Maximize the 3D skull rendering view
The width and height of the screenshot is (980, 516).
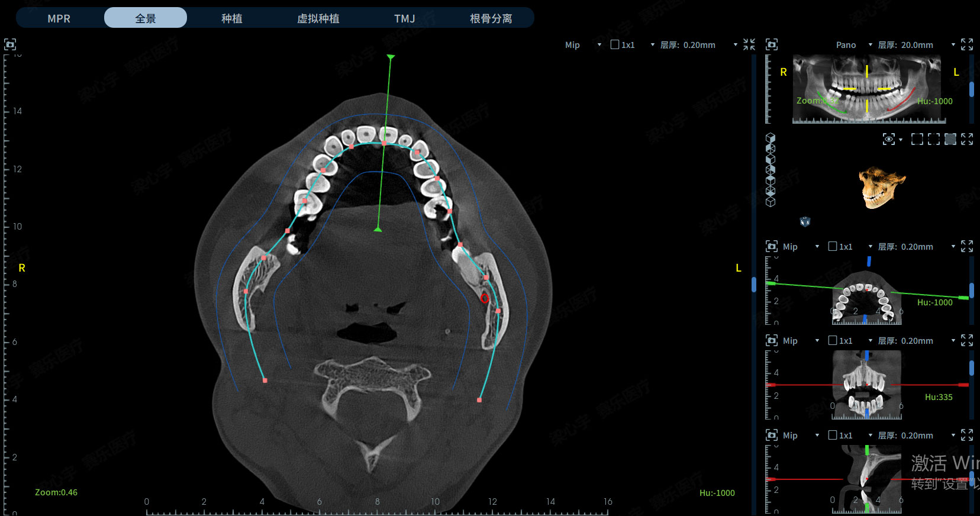point(967,139)
